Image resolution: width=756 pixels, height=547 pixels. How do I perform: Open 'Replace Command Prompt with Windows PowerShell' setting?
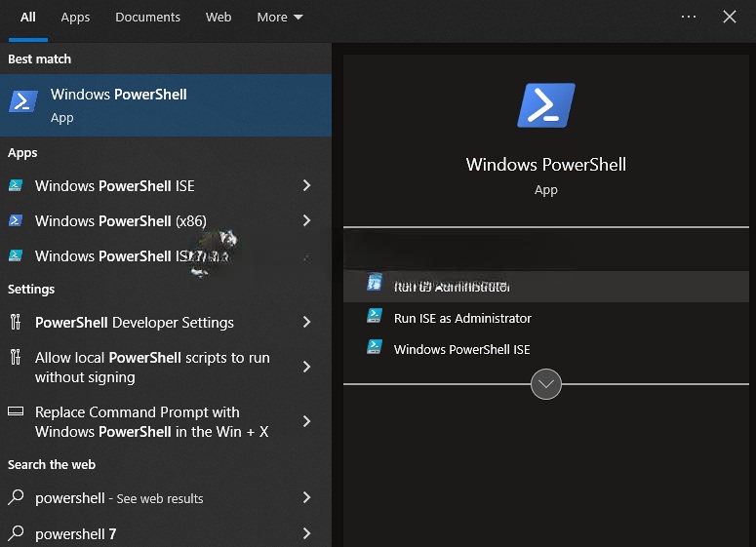click(151, 422)
